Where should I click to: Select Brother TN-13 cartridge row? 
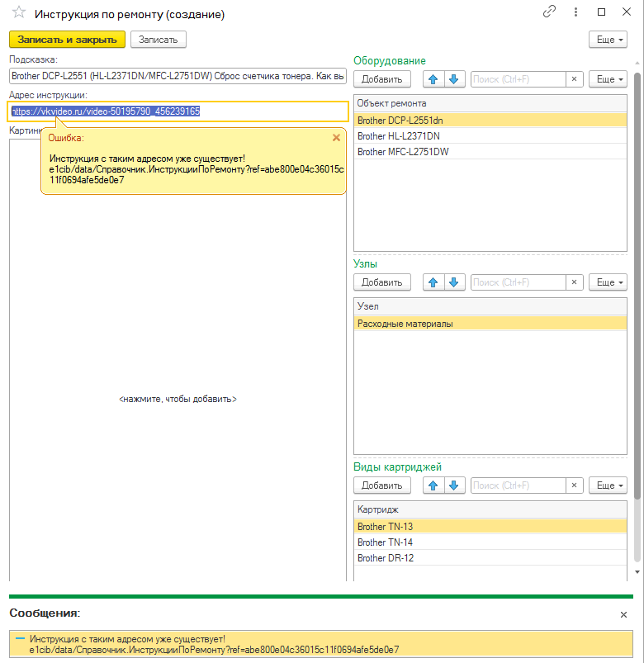pyautogui.click(x=490, y=527)
